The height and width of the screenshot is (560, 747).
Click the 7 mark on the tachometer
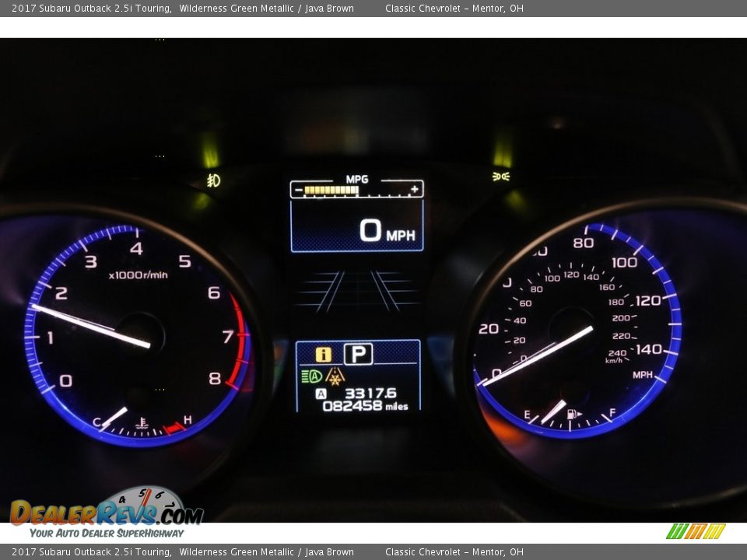(228, 336)
